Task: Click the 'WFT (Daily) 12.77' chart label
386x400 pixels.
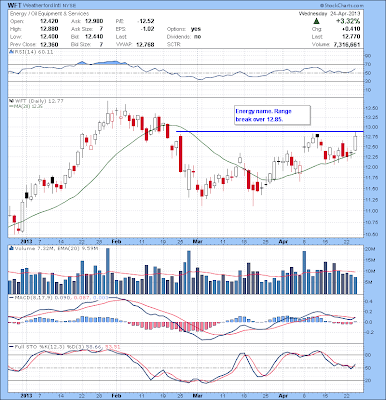Action: point(39,101)
